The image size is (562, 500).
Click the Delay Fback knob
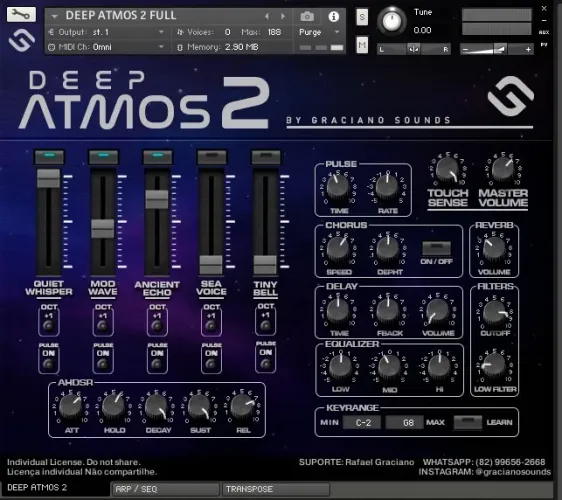pyautogui.click(x=387, y=310)
